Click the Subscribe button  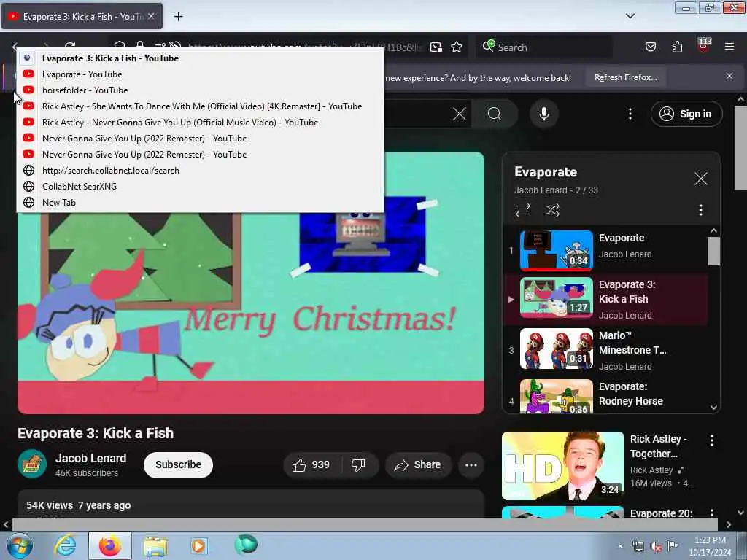click(178, 464)
